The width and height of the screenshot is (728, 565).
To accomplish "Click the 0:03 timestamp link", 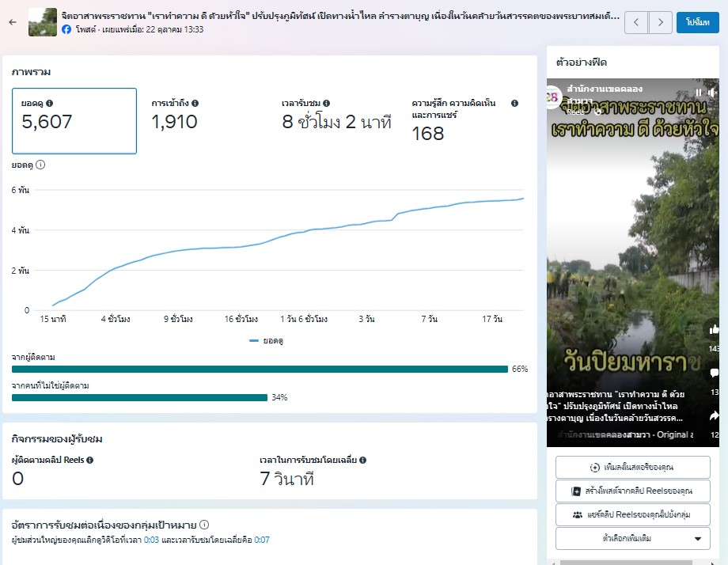I will 150,540.
